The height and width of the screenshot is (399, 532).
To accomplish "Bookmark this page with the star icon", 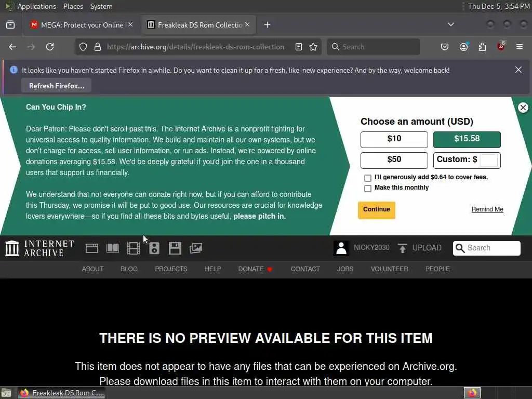I will click(313, 47).
